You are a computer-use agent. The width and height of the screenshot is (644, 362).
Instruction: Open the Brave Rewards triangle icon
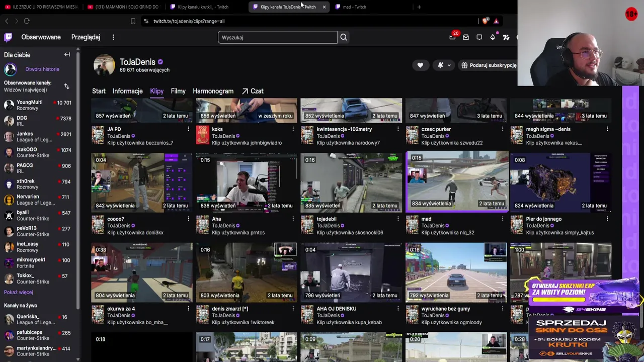[496, 21]
